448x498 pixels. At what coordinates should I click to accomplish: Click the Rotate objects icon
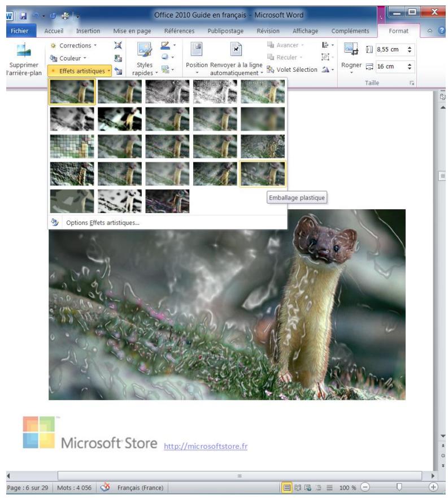tap(325, 69)
